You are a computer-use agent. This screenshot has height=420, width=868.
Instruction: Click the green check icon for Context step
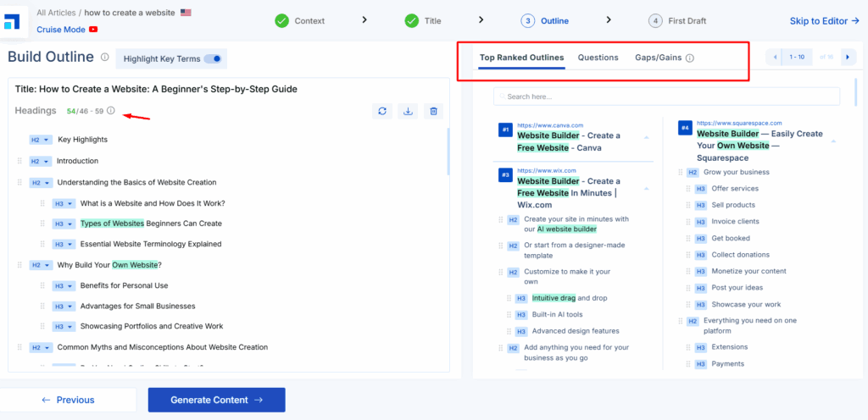click(281, 21)
